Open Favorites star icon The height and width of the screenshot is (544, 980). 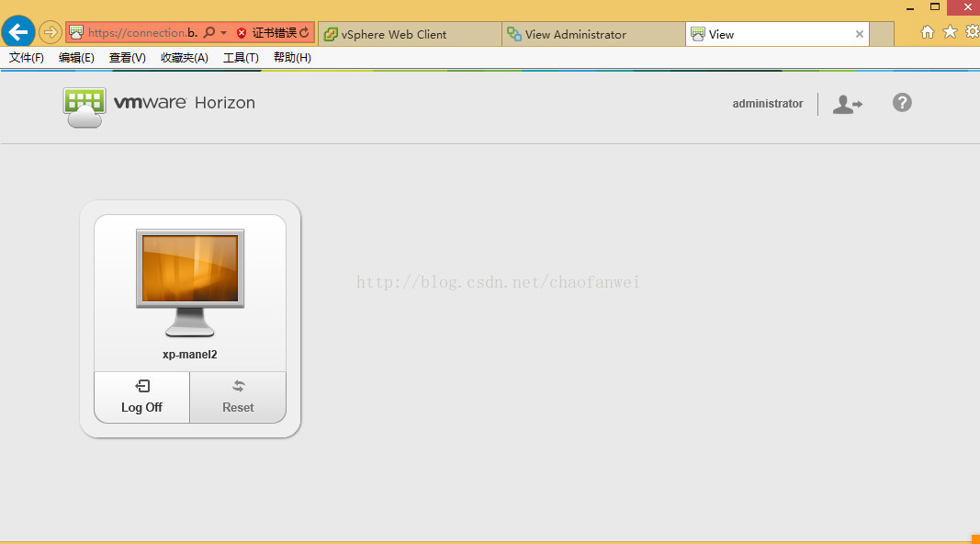tap(950, 31)
